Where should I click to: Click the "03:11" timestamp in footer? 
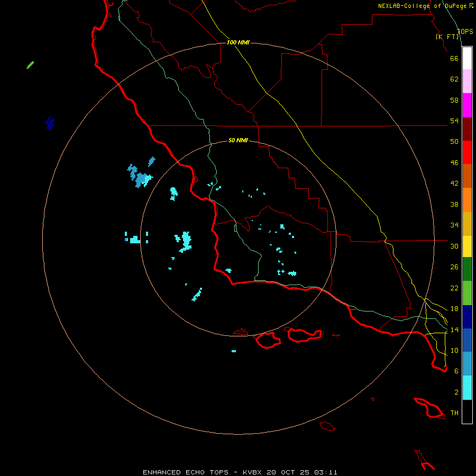[326, 472]
